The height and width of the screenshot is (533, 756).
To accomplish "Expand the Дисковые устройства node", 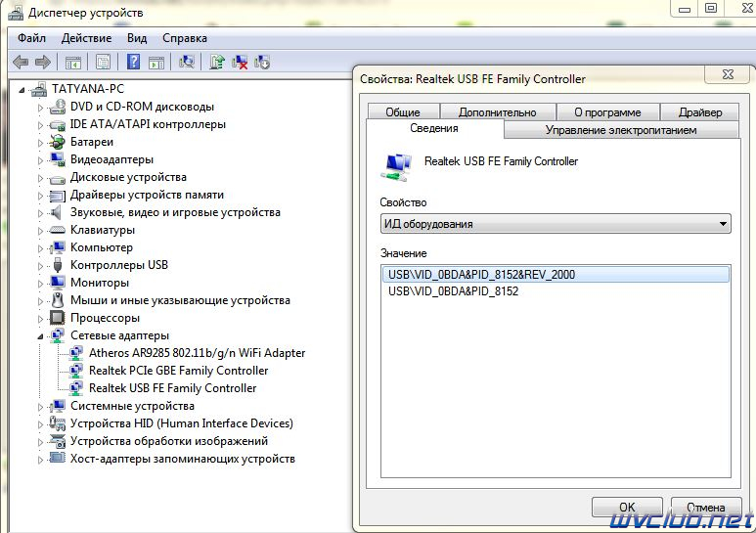I will click(x=40, y=178).
